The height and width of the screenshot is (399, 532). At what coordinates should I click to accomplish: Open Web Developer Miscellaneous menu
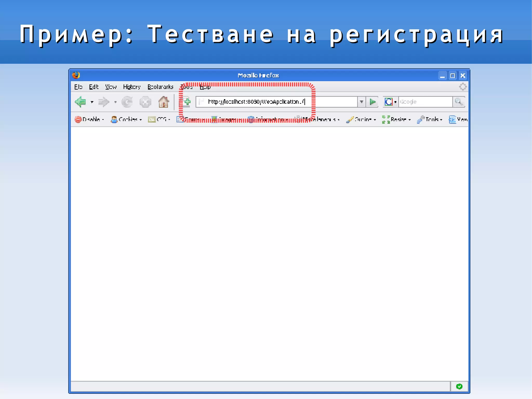317,119
